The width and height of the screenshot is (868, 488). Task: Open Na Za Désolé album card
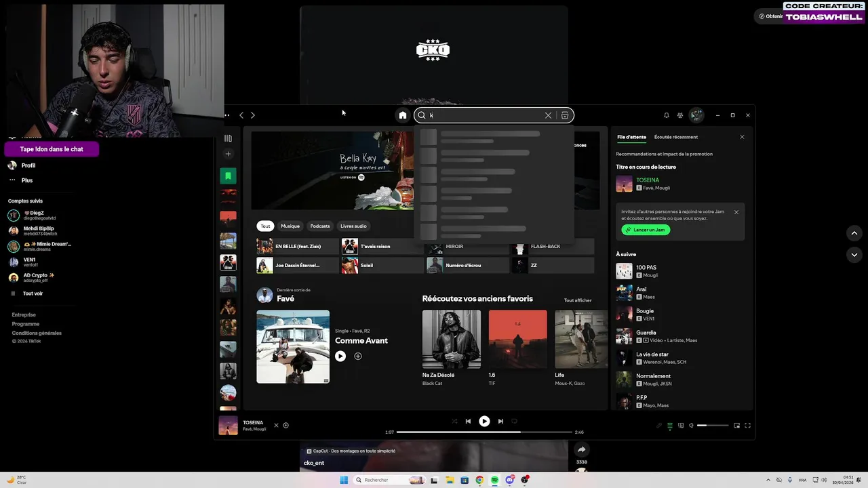tap(452, 348)
